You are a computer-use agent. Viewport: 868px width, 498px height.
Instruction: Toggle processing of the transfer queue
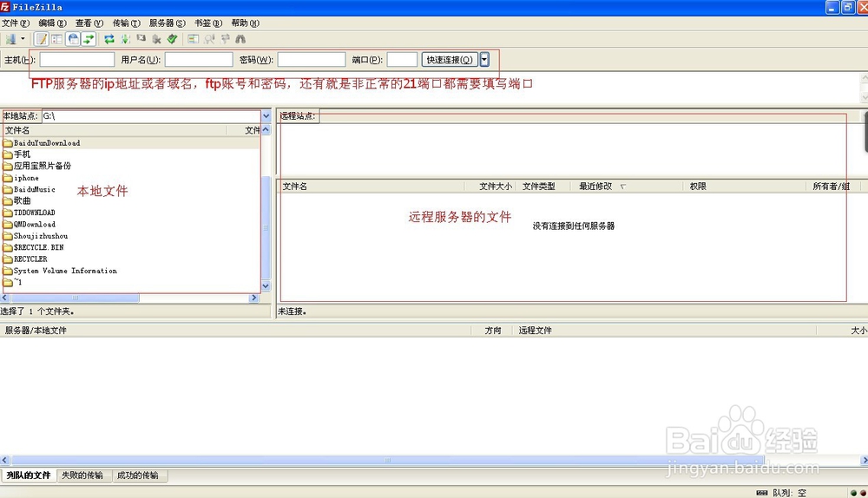pos(125,39)
